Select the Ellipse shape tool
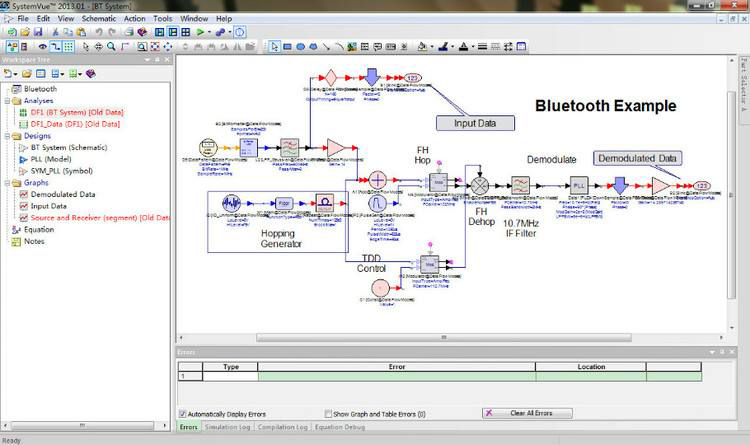 pyautogui.click(x=300, y=46)
